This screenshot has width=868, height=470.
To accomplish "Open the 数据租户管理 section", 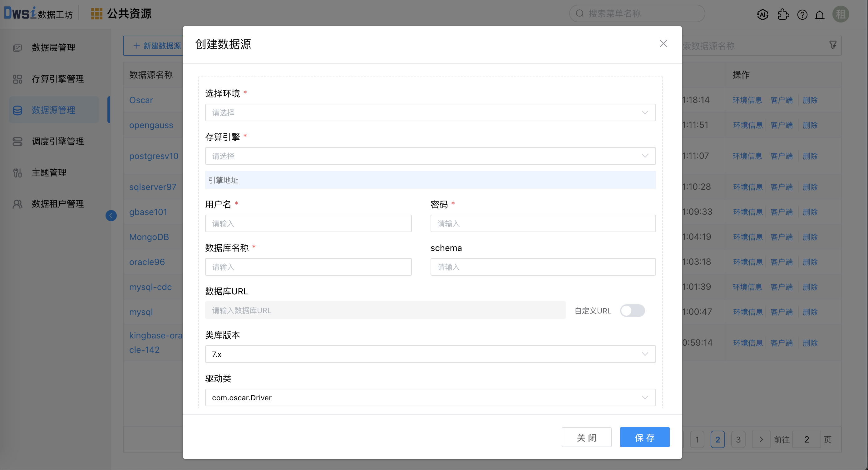I will 17,204.
